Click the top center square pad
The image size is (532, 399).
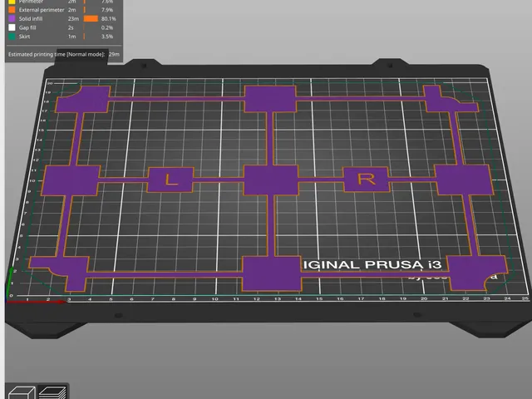(x=270, y=99)
